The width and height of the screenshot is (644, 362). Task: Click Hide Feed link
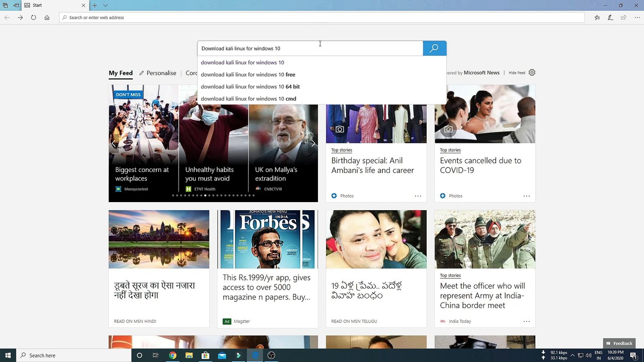(x=517, y=73)
